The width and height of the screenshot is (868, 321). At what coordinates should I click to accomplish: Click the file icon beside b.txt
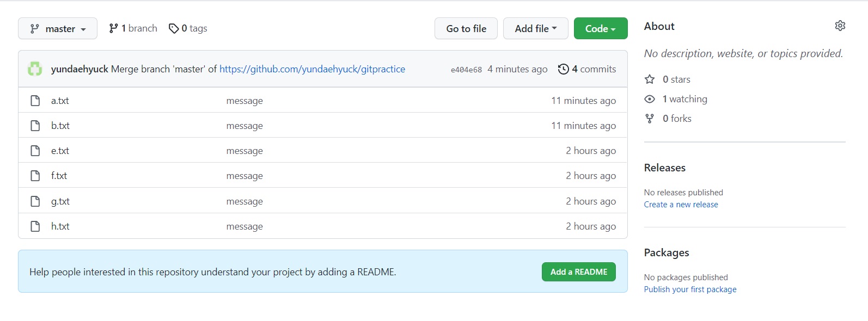coord(35,126)
